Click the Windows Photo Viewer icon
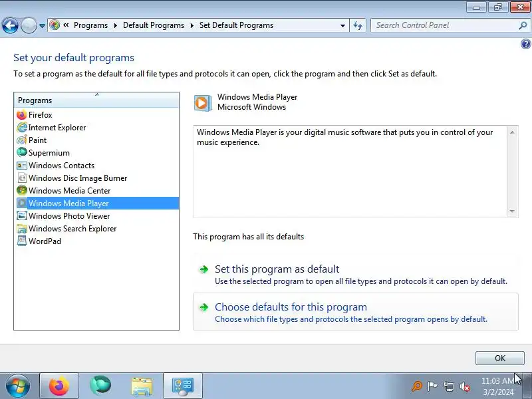Screen dimensions: 532x399 coord(22,215)
